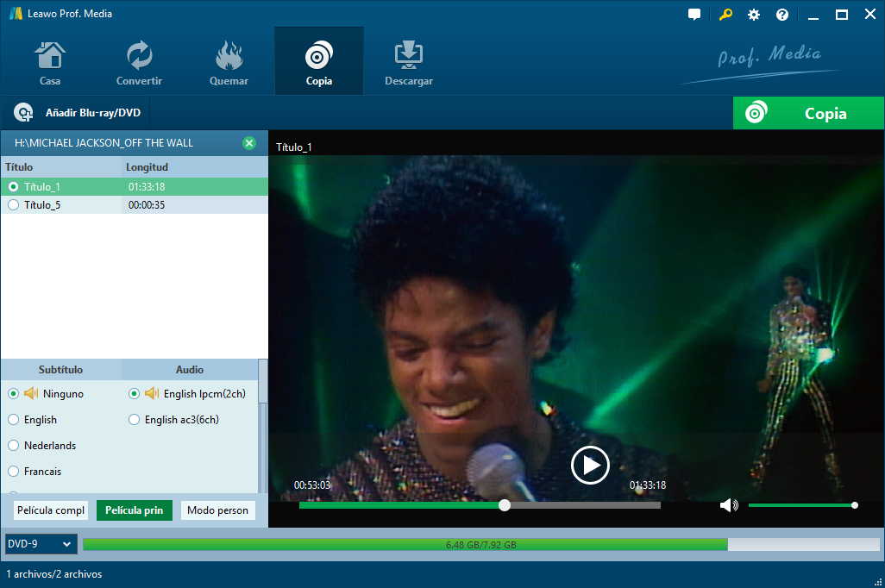Image resolution: width=885 pixels, height=588 pixels.
Task: Click the window resize grip icon
Action: click(877, 582)
